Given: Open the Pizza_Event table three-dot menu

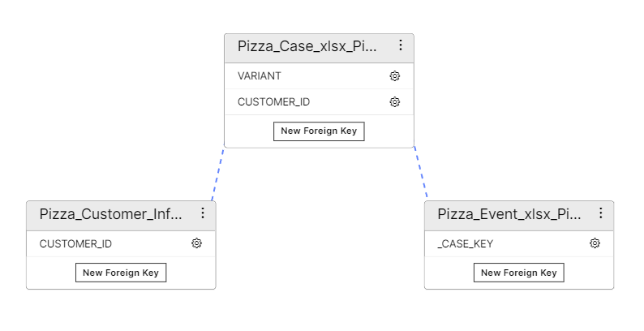Looking at the screenshot, I should [601, 213].
